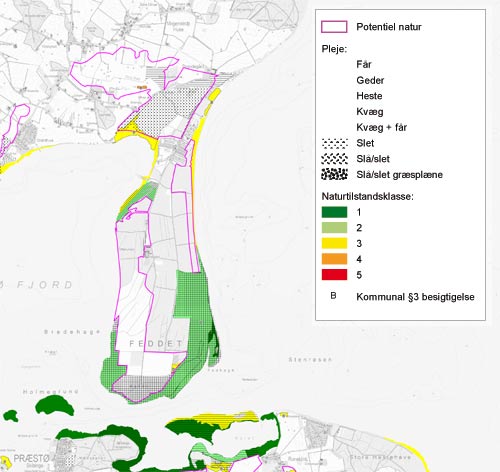Select the dark green class 1 swatch

tap(334, 212)
